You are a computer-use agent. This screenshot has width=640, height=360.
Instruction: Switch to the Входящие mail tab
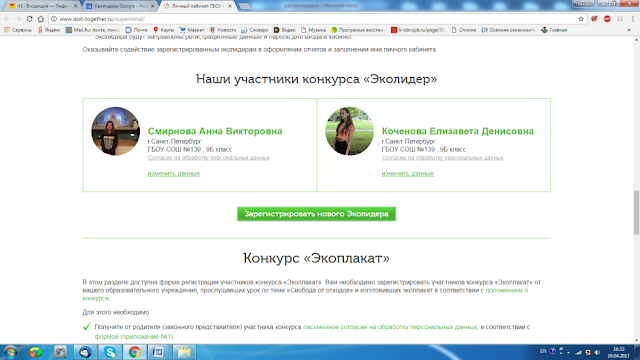tap(42, 6)
